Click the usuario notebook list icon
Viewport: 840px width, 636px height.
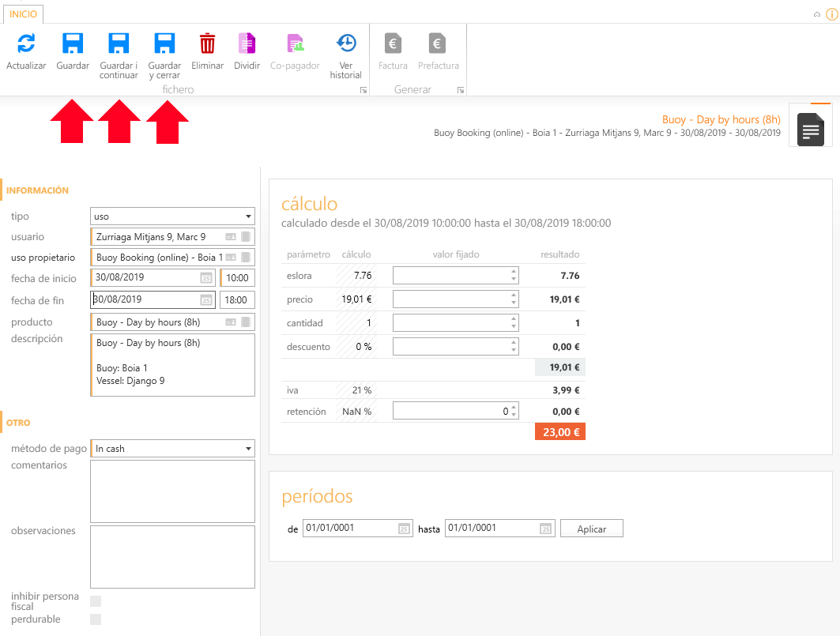246,237
